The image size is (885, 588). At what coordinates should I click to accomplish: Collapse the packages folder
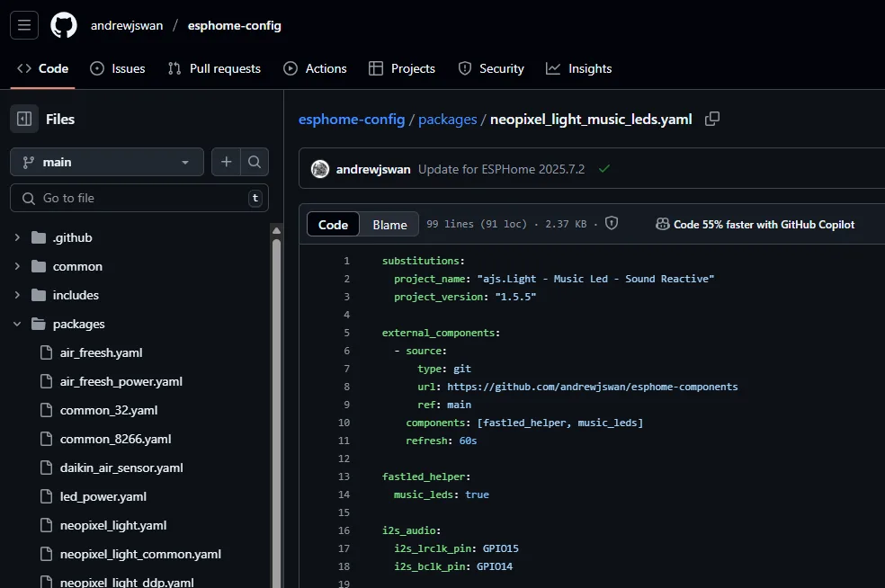[17, 324]
